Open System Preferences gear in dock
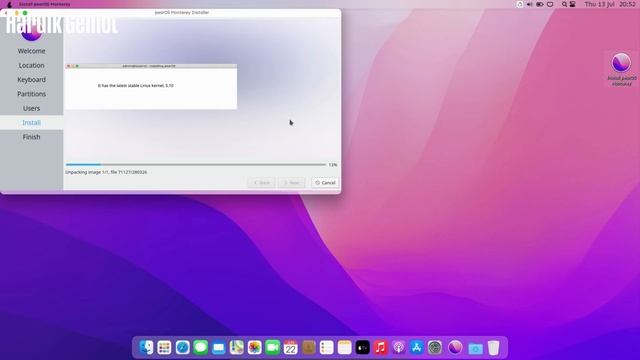640x360 pixels. click(435, 347)
